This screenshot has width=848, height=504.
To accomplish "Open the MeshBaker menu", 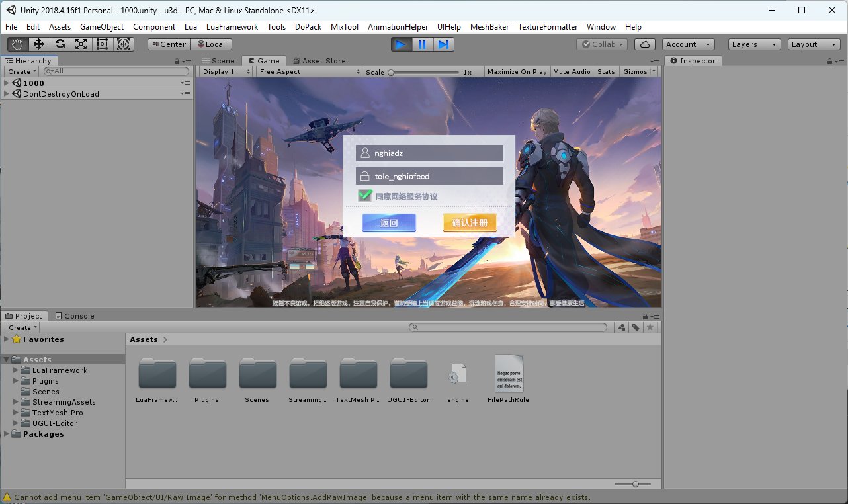I will tap(489, 27).
